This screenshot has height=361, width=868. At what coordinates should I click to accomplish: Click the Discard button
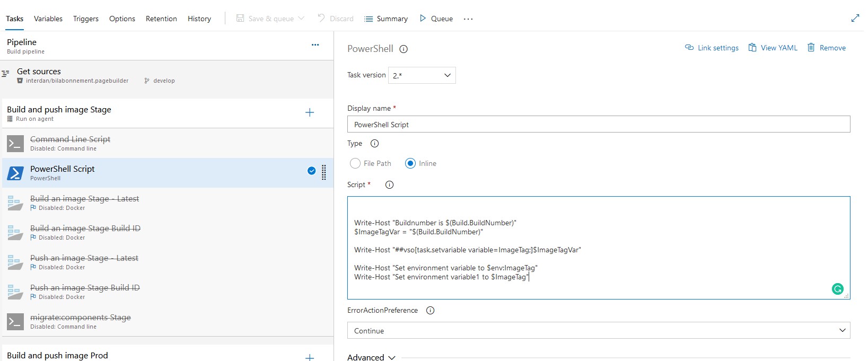336,19
